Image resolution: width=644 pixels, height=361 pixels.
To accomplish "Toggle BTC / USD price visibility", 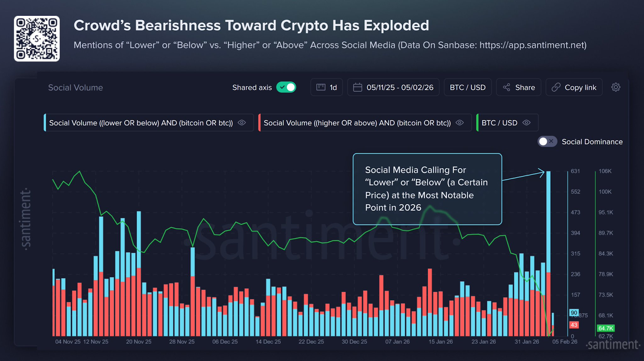I will [526, 123].
